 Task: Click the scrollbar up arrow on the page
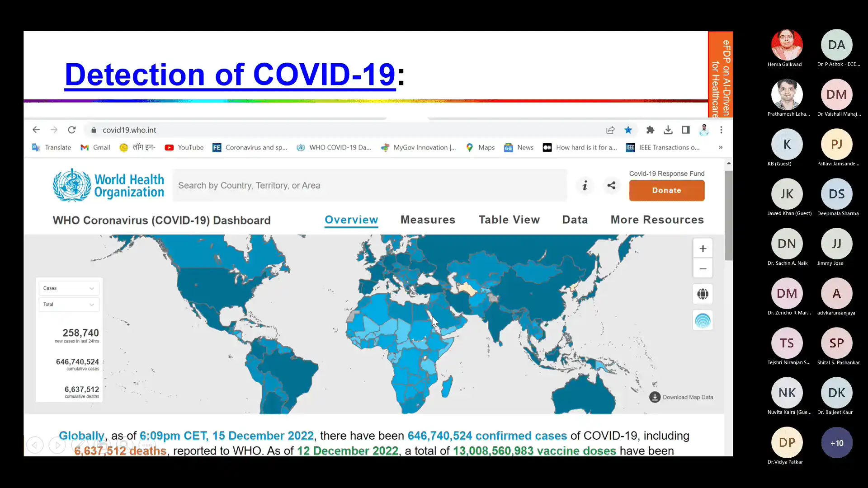click(x=728, y=163)
